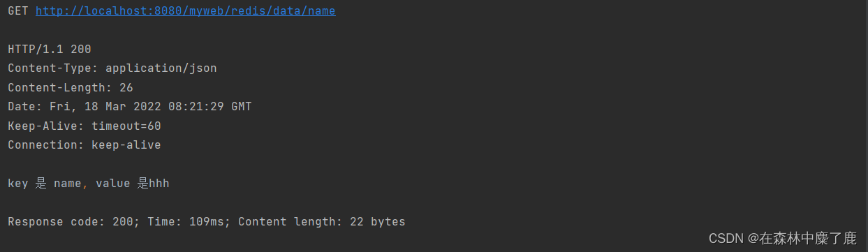Click the 'value 是hhh' response text
The height and width of the screenshot is (252, 868).
click(133, 184)
